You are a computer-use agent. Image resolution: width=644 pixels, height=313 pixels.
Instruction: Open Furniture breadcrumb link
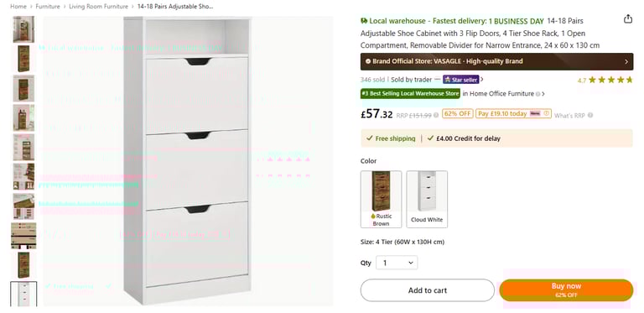click(48, 7)
